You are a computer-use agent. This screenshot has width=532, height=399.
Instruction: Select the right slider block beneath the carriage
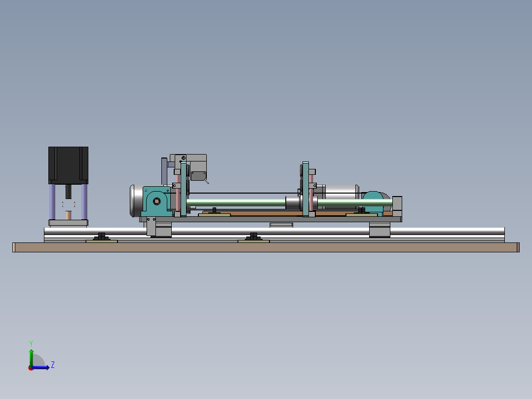380,230
